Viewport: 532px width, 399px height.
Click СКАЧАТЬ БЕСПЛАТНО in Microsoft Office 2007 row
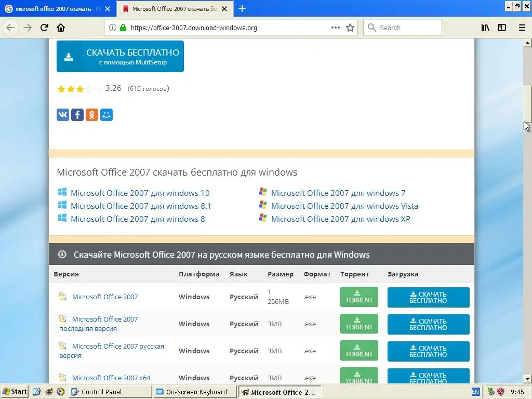tap(429, 297)
